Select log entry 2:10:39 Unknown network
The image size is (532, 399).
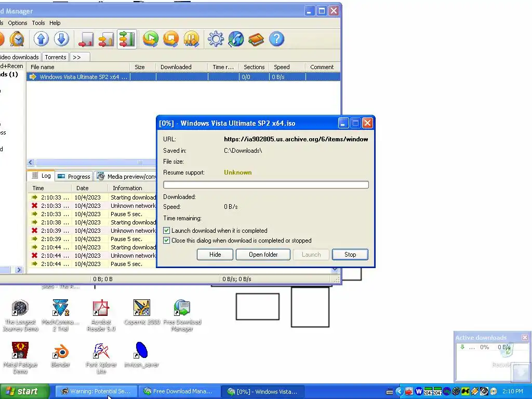tap(92, 231)
